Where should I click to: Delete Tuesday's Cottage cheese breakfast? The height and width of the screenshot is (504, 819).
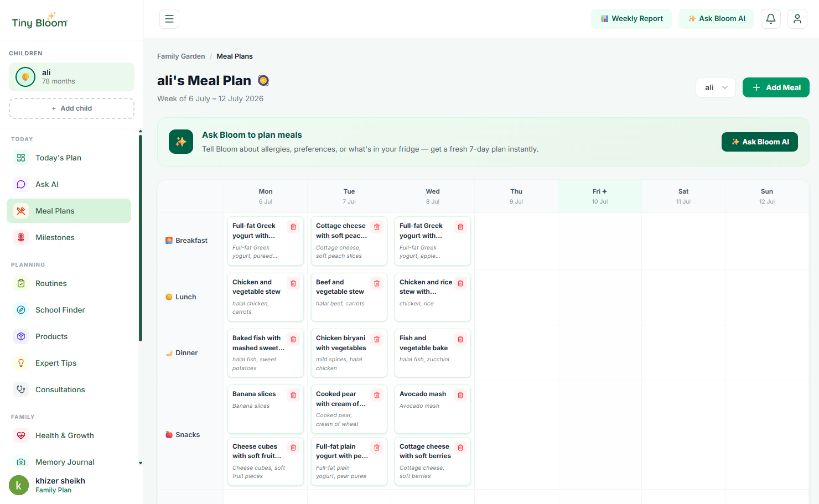[377, 227]
